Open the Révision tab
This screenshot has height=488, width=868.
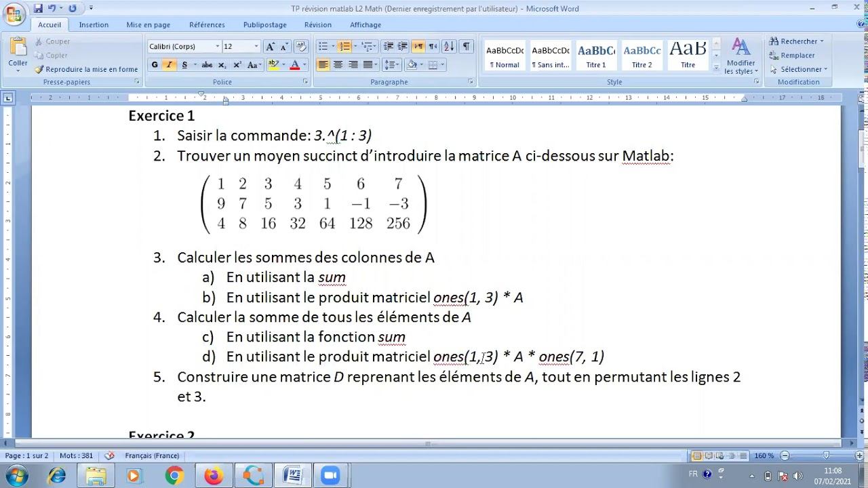click(x=318, y=24)
